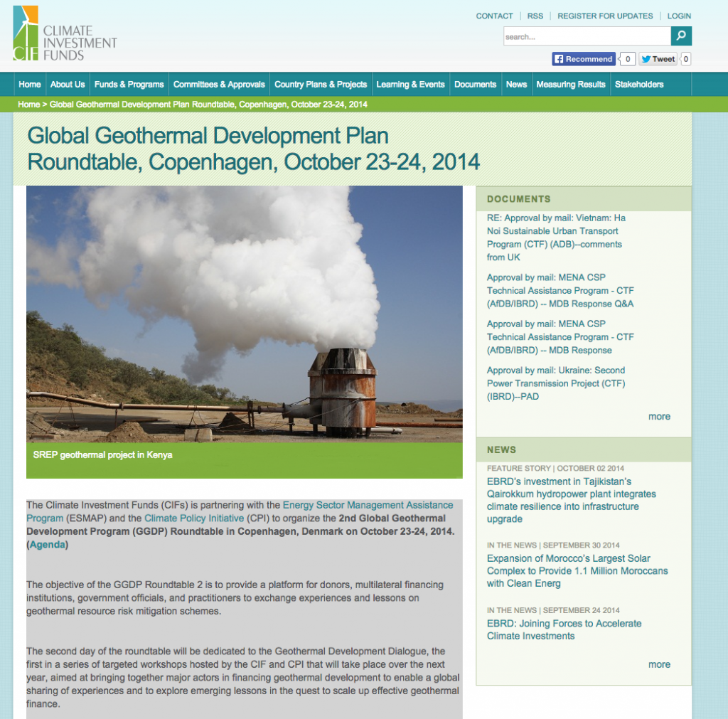Open Learning & Events menu
This screenshot has height=719, width=728.
[410, 85]
